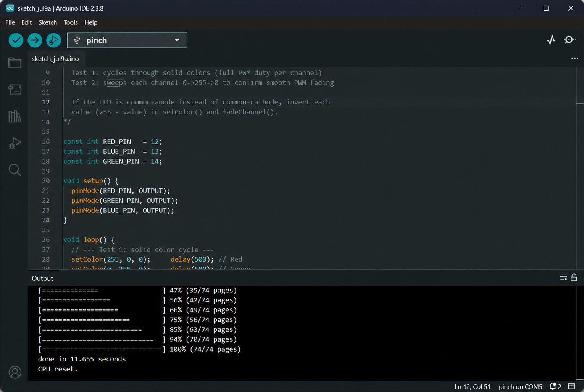Open the Serial Plotter
Image resolution: width=584 pixels, height=392 pixels.
pos(551,40)
